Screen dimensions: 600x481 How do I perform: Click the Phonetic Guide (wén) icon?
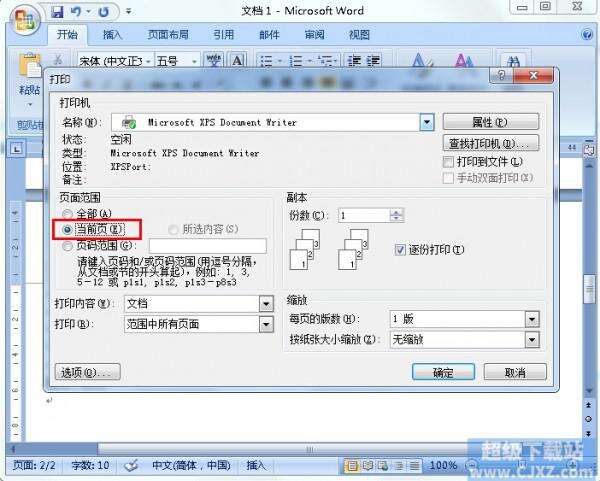[214, 60]
